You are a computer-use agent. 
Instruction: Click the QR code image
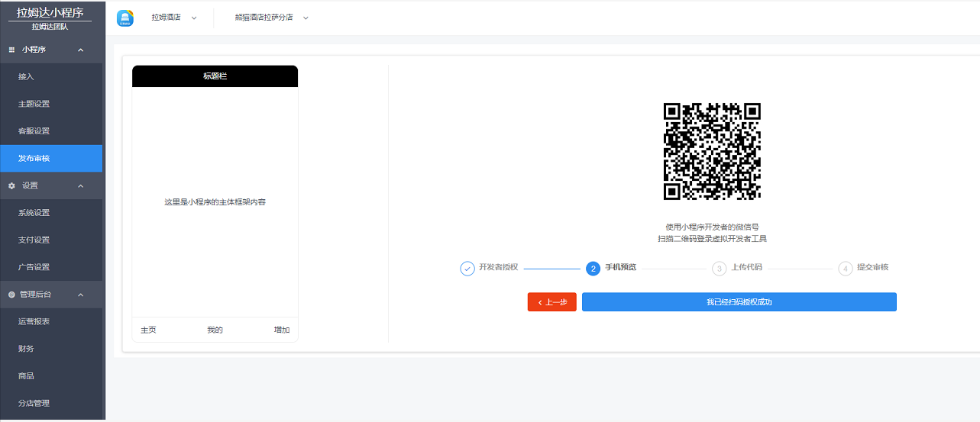pos(712,151)
